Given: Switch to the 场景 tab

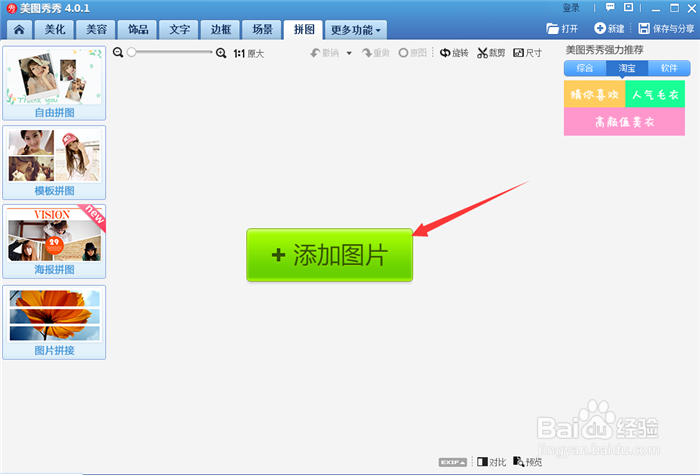Looking at the screenshot, I should pos(262,30).
